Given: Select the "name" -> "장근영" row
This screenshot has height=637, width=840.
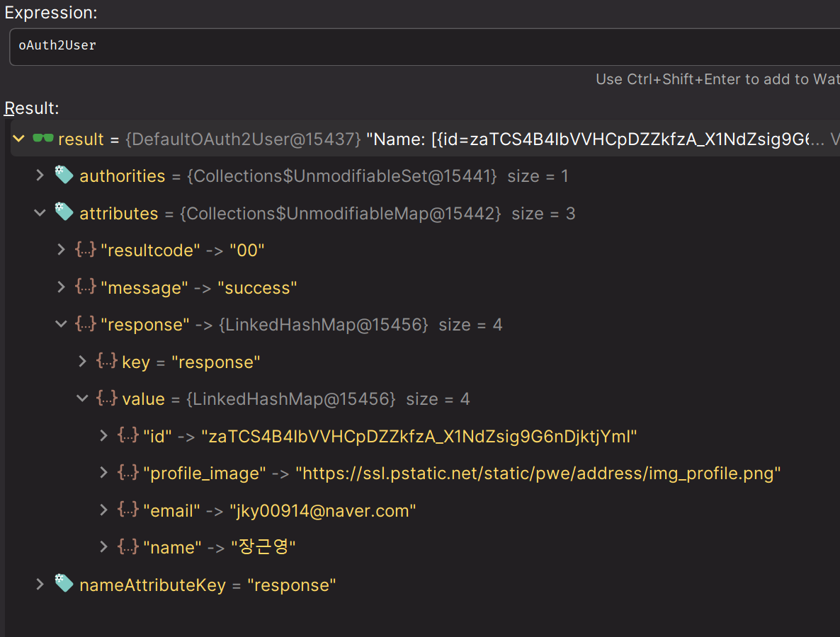Looking at the screenshot, I should [220, 547].
